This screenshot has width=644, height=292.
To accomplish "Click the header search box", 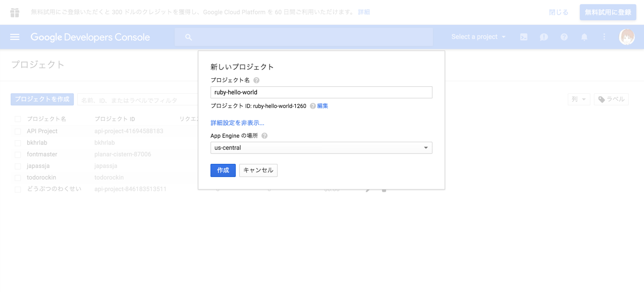I will tap(304, 37).
